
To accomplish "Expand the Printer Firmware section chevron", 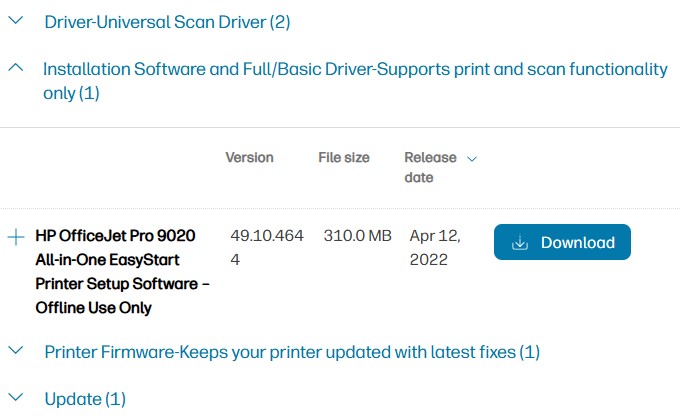I will click(16, 351).
